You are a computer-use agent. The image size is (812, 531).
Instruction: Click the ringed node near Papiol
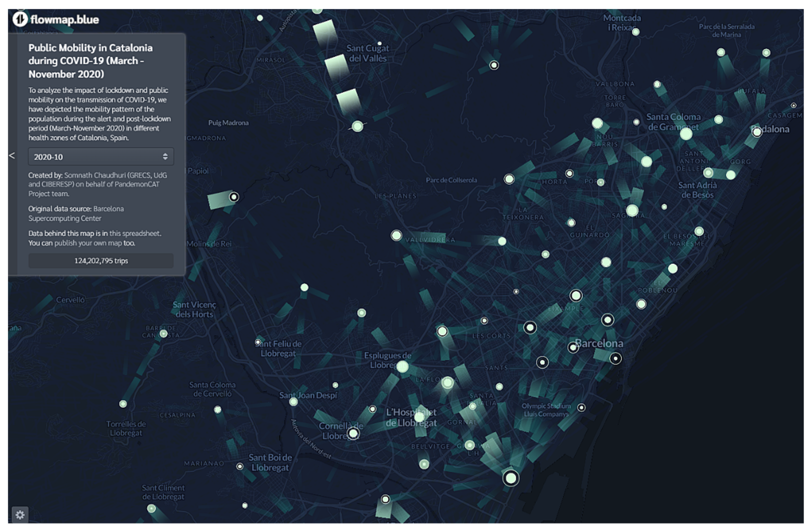coord(234,197)
